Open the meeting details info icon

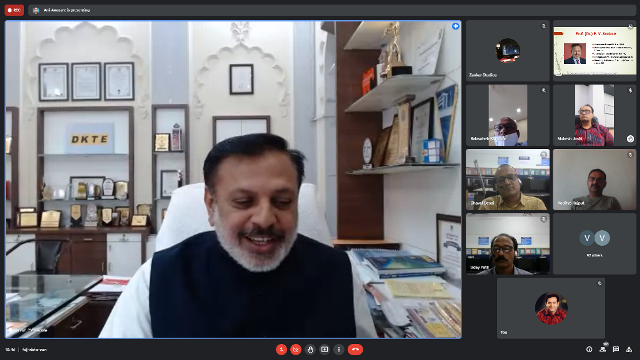coord(589,349)
